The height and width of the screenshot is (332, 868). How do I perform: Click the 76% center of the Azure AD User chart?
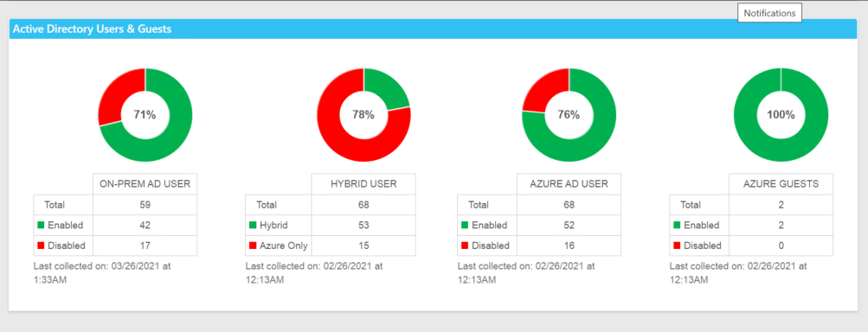tap(569, 115)
